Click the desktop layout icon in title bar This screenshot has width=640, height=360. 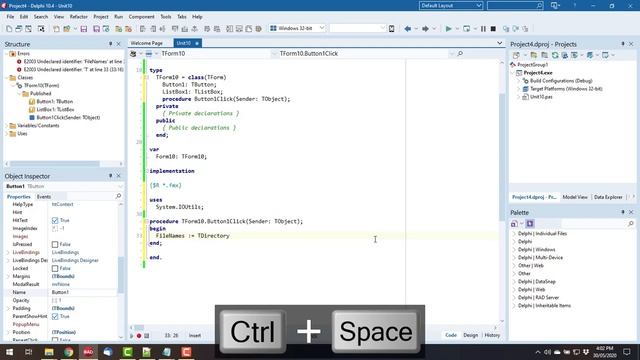click(555, 6)
